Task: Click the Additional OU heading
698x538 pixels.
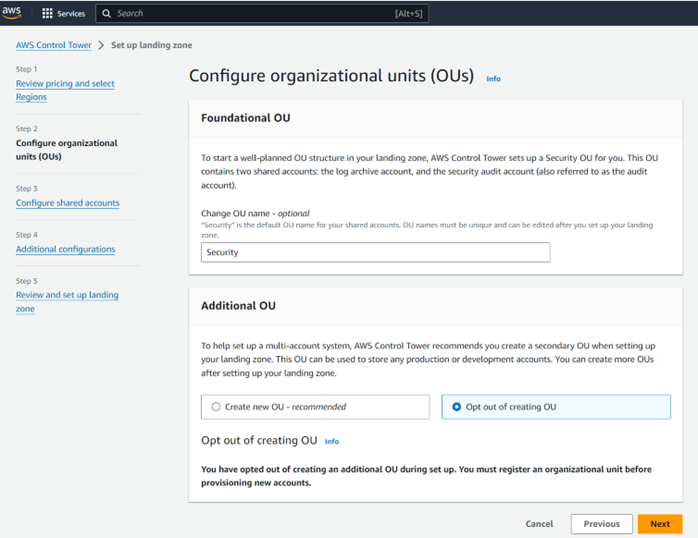Action: pyautogui.click(x=238, y=306)
